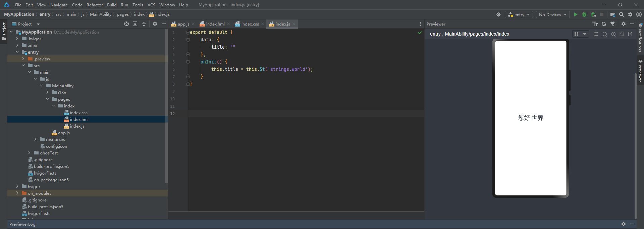Open the No Devices dropdown
This screenshot has width=644, height=229.
point(553,14)
